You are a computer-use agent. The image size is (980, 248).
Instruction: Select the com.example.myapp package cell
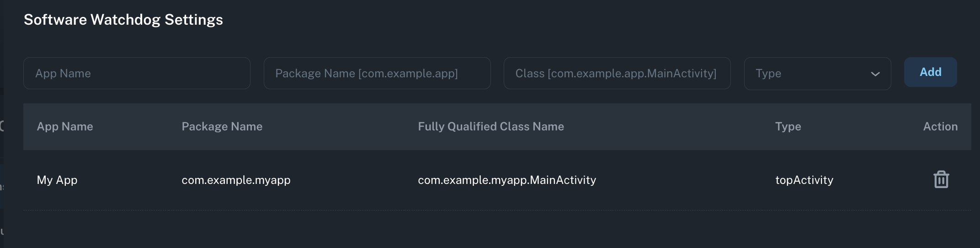[236, 180]
